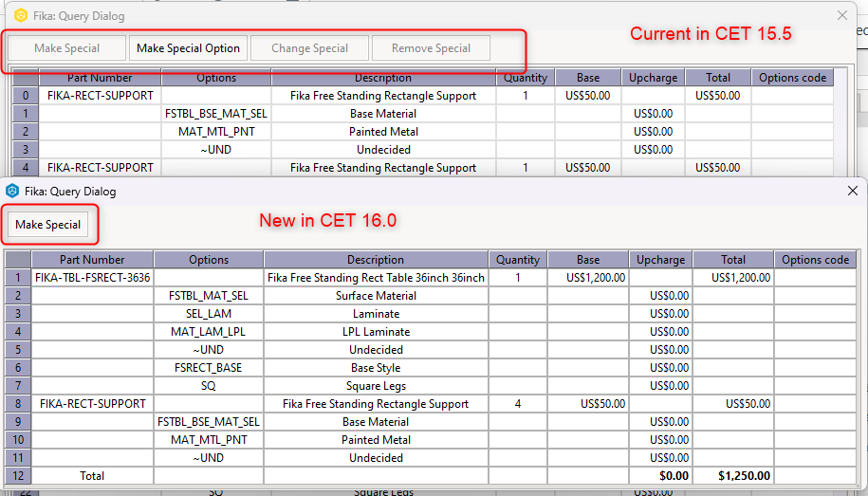Click the blue Fika icon in lower dialog title

point(12,191)
